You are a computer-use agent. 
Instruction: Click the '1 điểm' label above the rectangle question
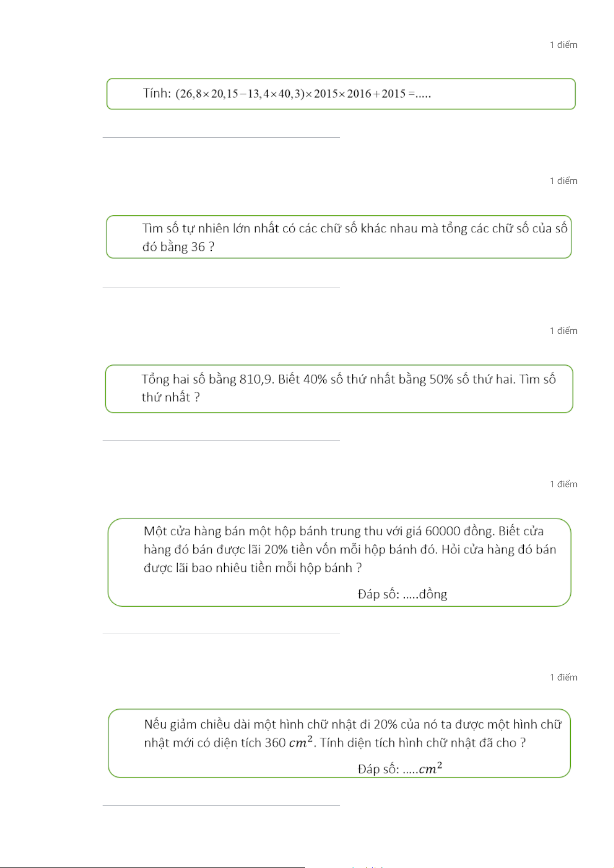coord(563,677)
